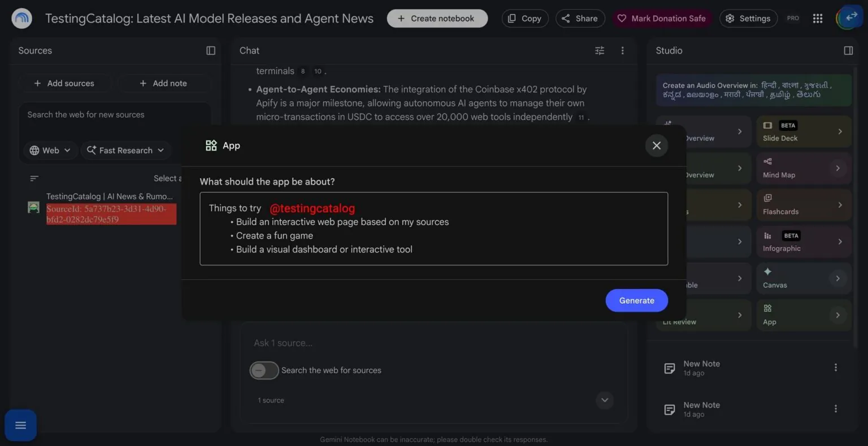Viewport: 868px width, 446px height.
Task: Click the App icon in the dialog header
Action: click(211, 146)
